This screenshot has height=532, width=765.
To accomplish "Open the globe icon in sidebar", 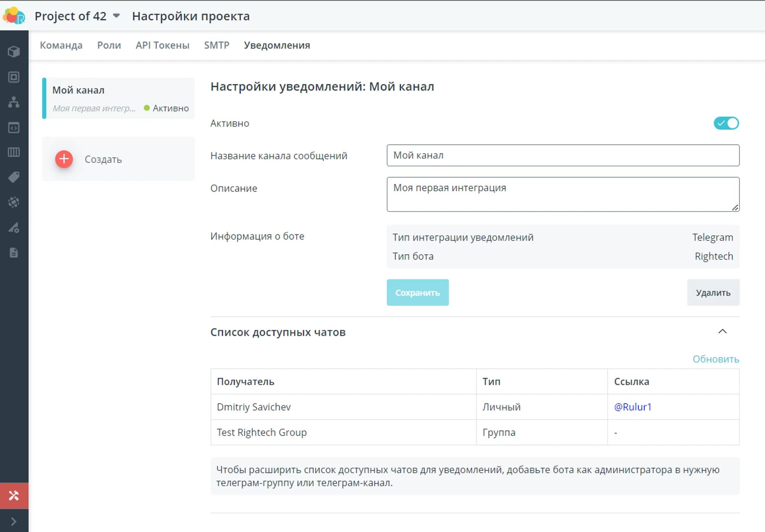I will pos(14,202).
